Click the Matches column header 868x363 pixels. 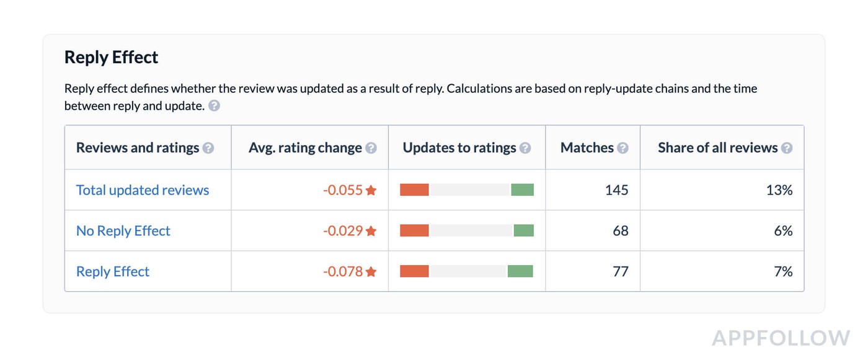pyautogui.click(x=587, y=148)
